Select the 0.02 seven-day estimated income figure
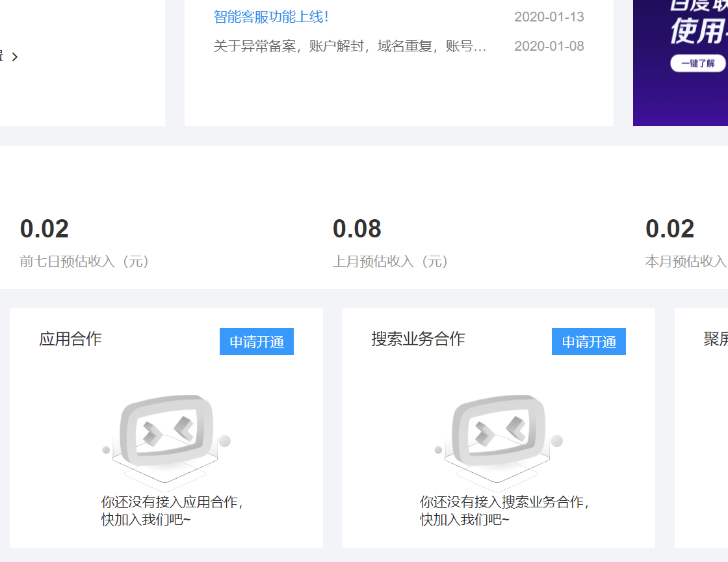The image size is (728, 562). [x=44, y=229]
